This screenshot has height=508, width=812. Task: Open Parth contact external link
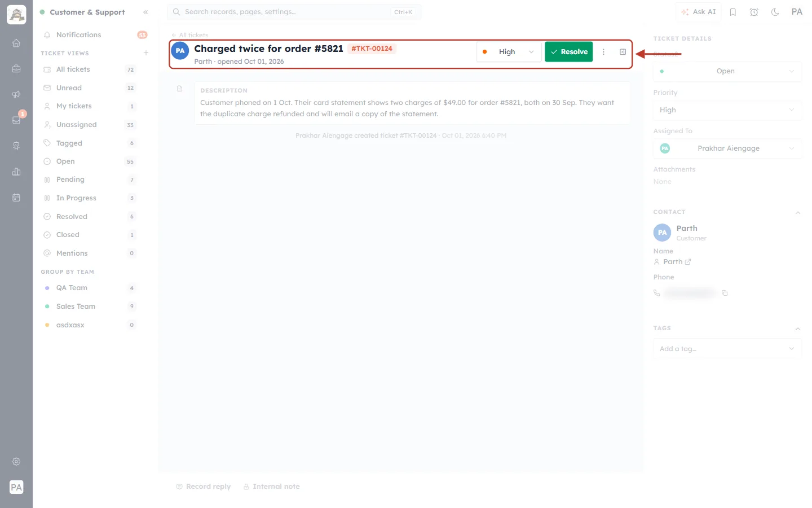pyautogui.click(x=688, y=262)
